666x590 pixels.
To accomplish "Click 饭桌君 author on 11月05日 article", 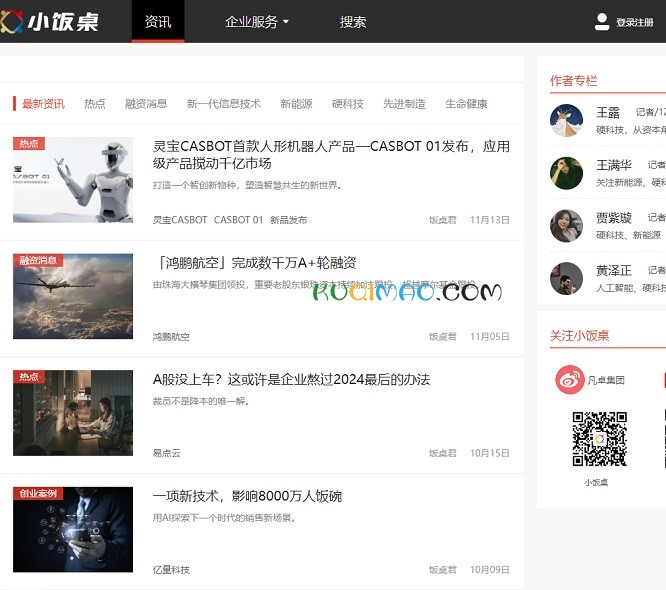I will pos(443,336).
